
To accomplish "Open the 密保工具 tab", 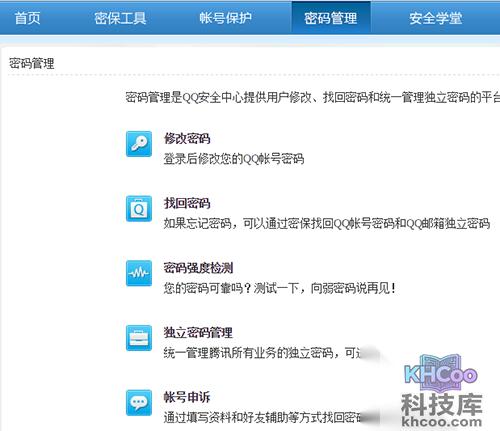I will [x=120, y=18].
